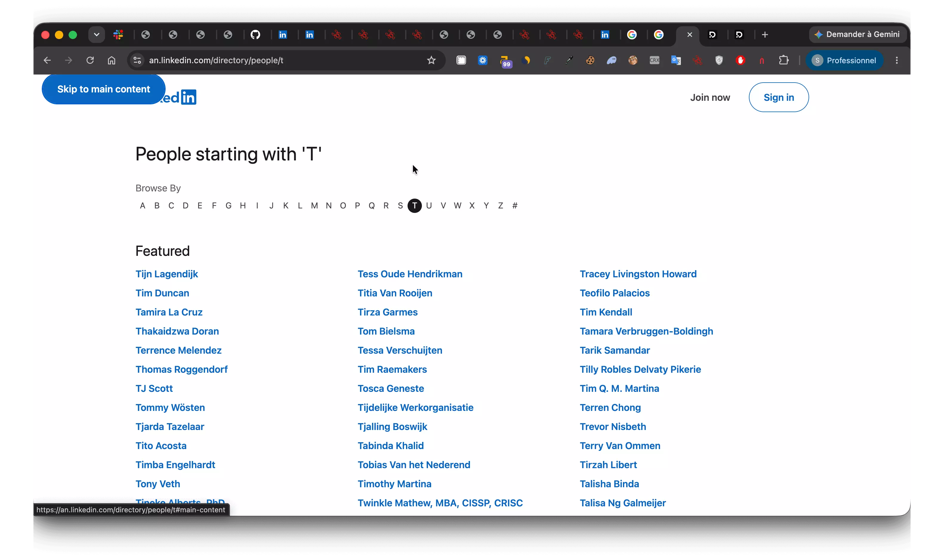944x560 pixels.
Task: Open Tony Veth profile link
Action: pos(158,484)
